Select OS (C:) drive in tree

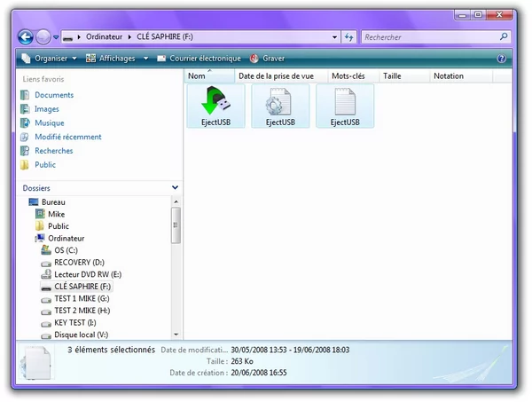pos(66,250)
